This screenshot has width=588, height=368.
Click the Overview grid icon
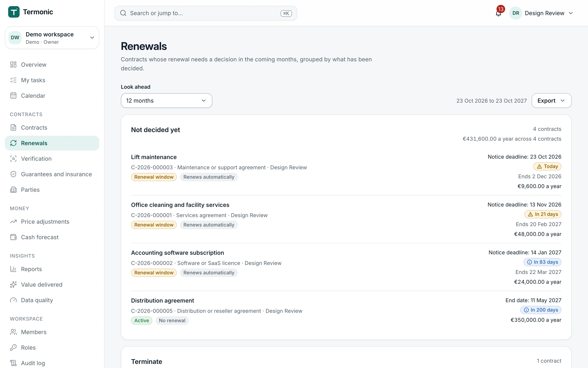click(13, 64)
